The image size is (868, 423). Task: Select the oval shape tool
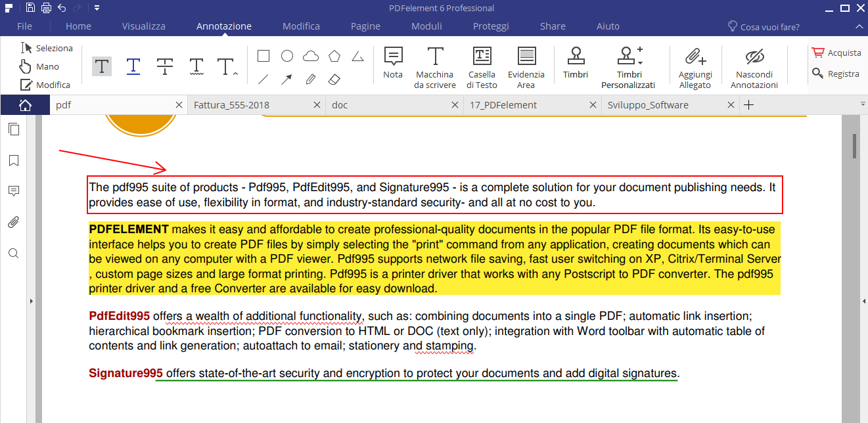point(287,56)
